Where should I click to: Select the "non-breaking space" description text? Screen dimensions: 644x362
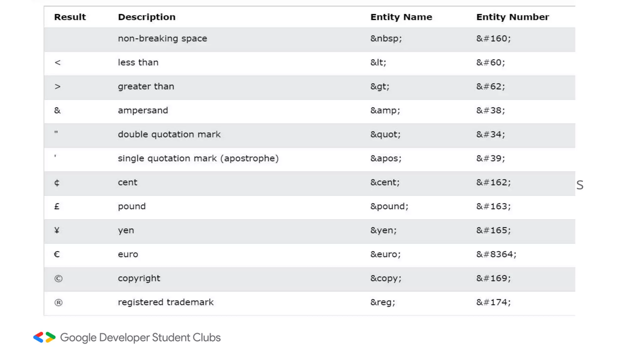coord(162,39)
